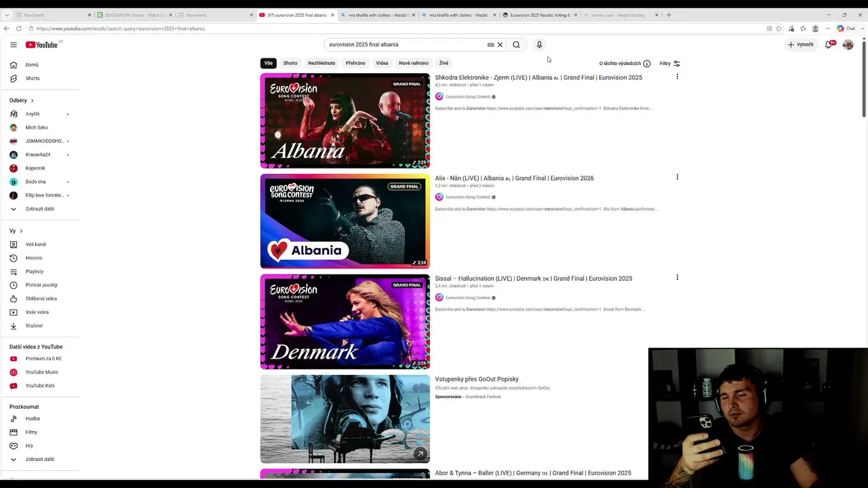Open more options for Shkodra Elektronike video
The width and height of the screenshot is (868, 488).
pyautogui.click(x=677, y=77)
